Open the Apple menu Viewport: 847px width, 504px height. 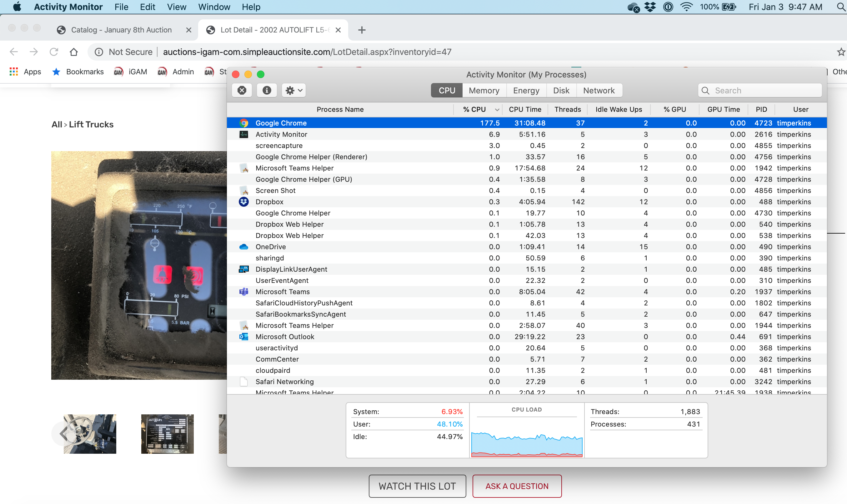pos(17,7)
